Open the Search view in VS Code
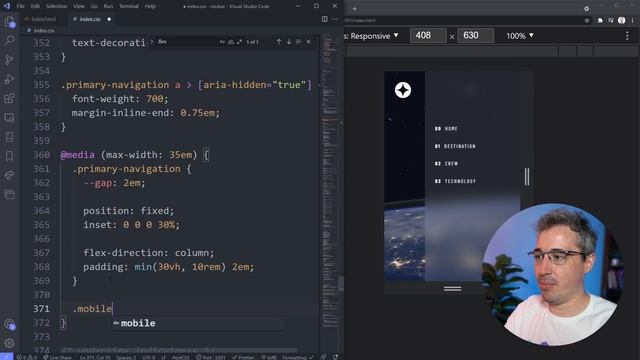Image resolution: width=640 pixels, height=360 pixels. click(x=9, y=40)
